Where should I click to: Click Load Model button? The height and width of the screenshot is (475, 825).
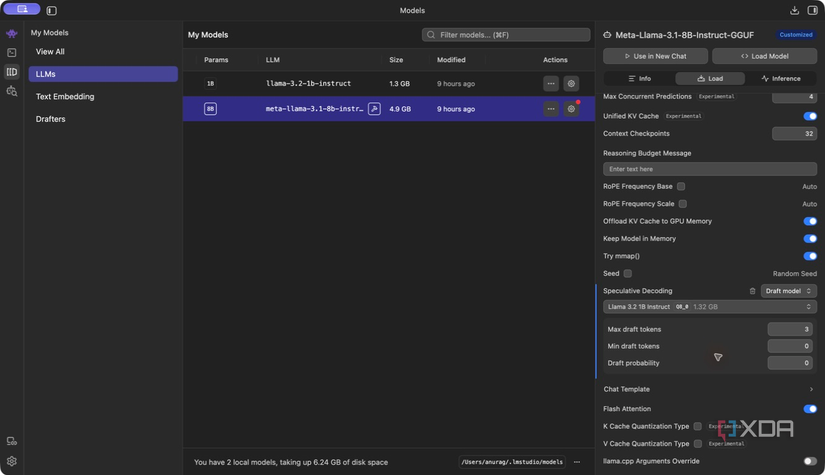click(764, 56)
